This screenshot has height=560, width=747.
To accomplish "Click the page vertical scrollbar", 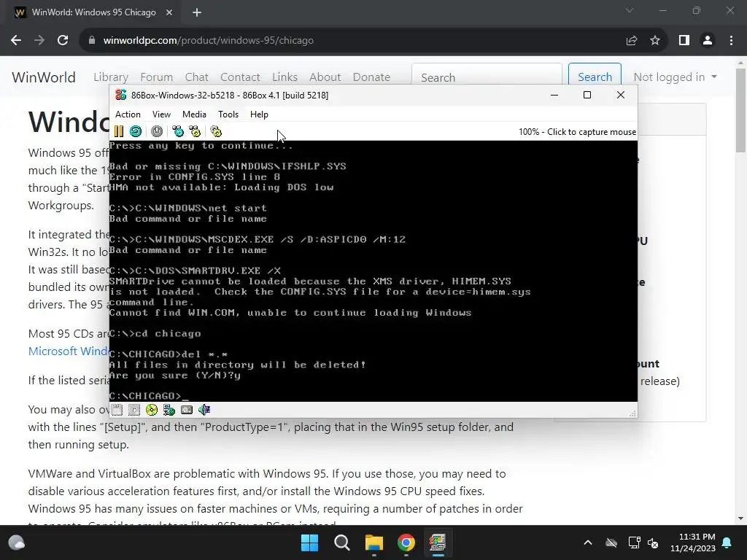I will [740, 109].
